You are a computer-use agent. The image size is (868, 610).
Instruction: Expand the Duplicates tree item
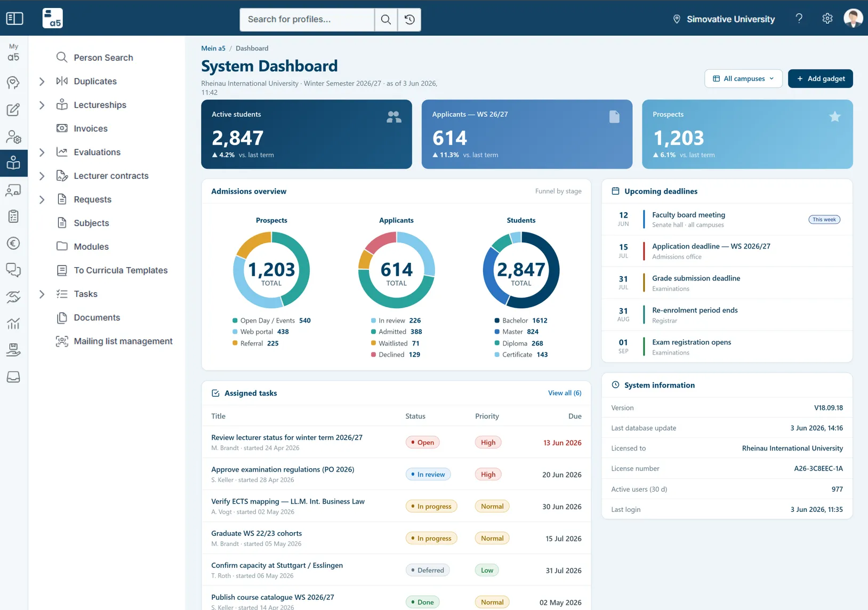pyautogui.click(x=42, y=81)
